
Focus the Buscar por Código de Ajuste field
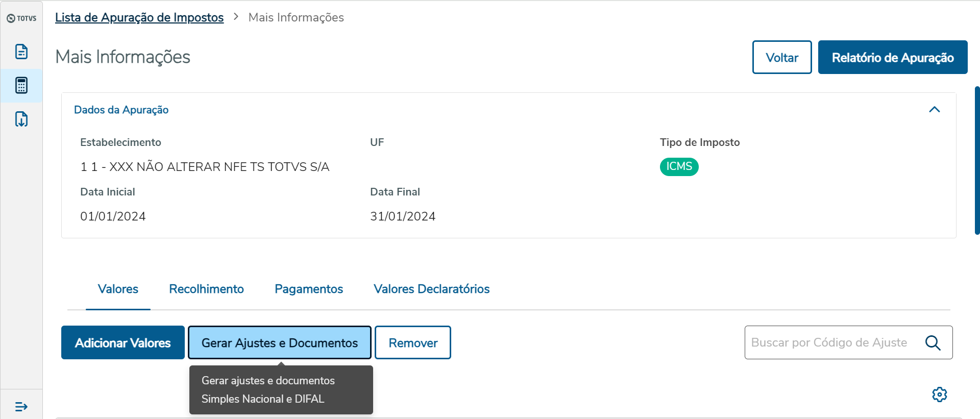(832, 343)
